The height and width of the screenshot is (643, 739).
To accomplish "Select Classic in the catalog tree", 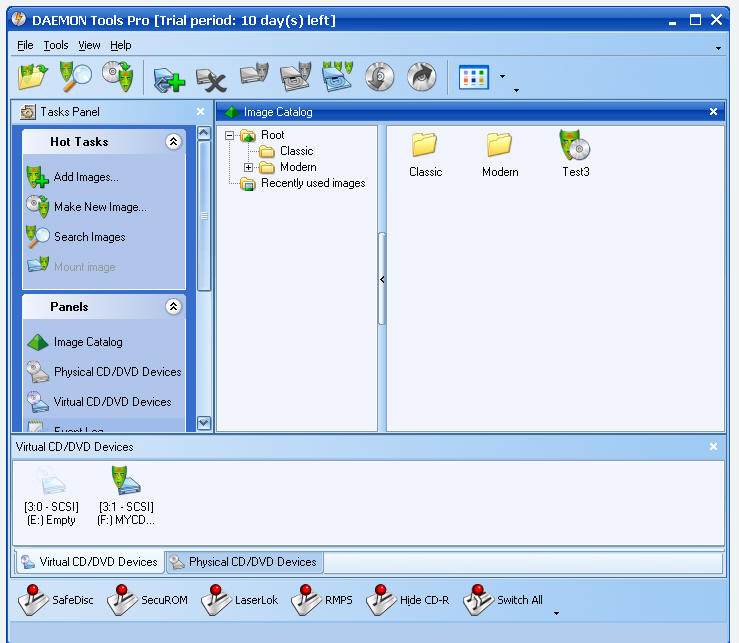I will coord(296,151).
